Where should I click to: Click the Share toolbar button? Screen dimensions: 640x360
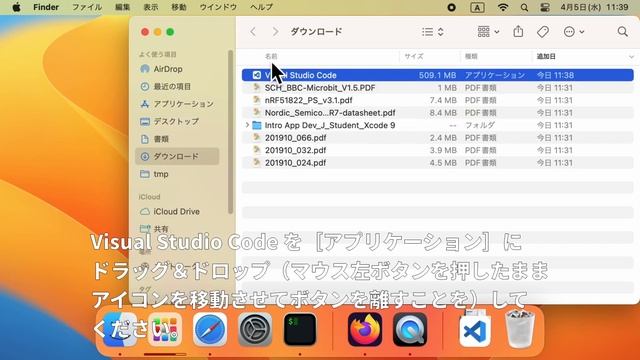tap(518, 31)
